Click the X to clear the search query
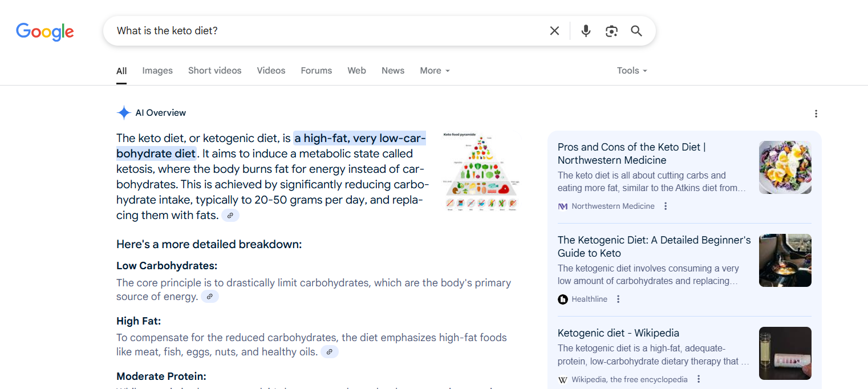 click(554, 30)
